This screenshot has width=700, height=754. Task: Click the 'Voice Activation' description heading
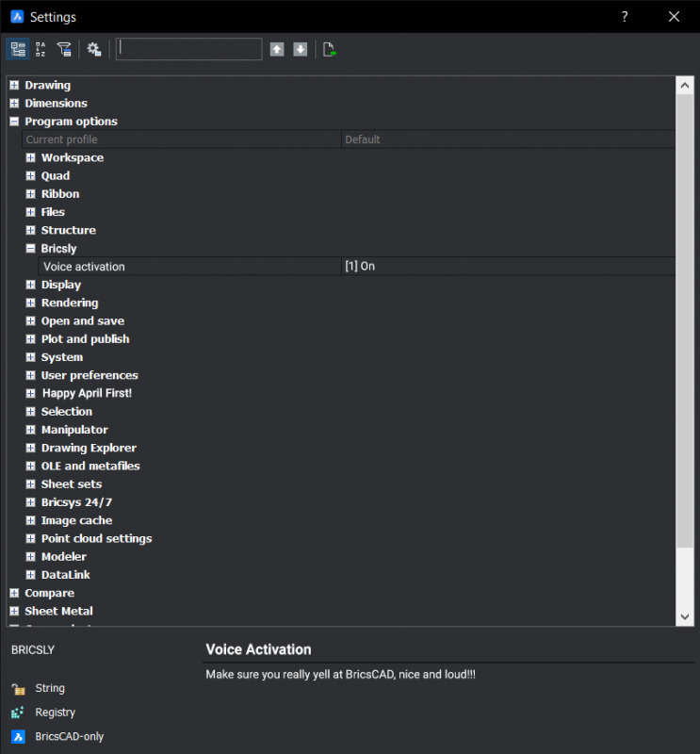click(x=259, y=649)
